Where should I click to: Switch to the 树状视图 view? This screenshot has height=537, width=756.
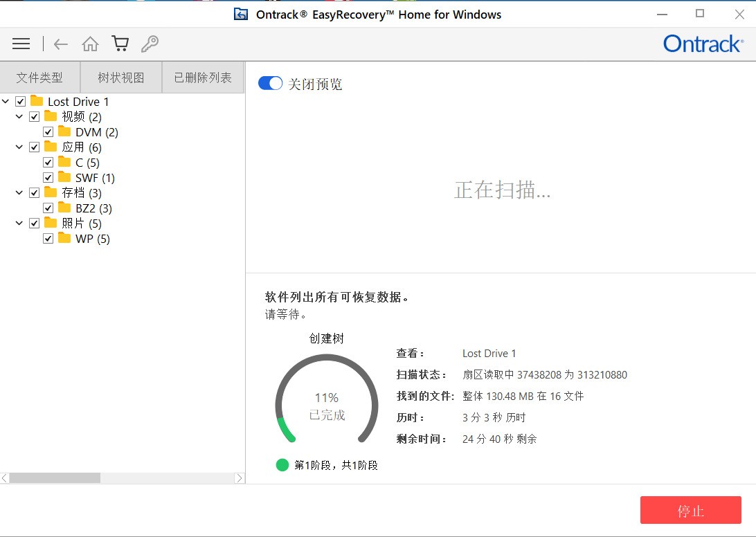click(120, 77)
